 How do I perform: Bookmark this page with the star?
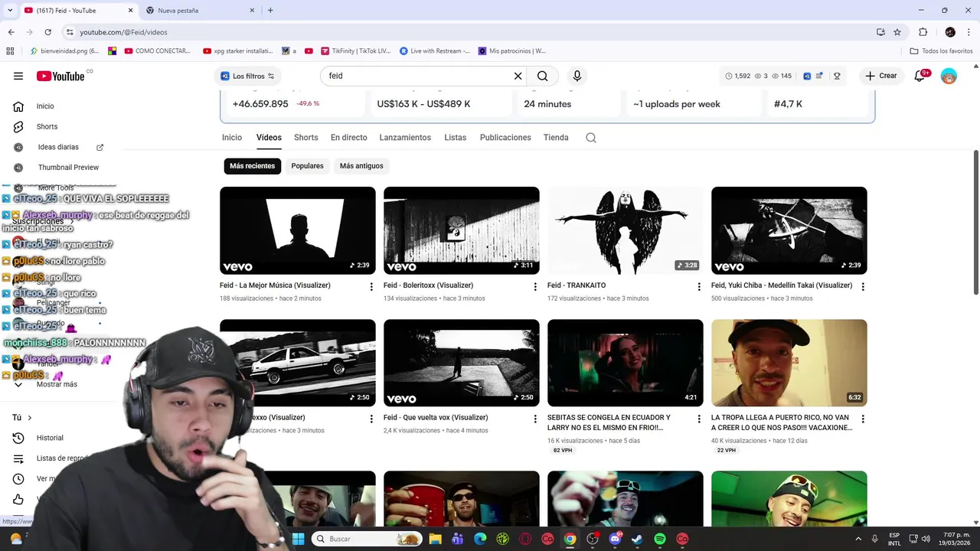pos(897,32)
